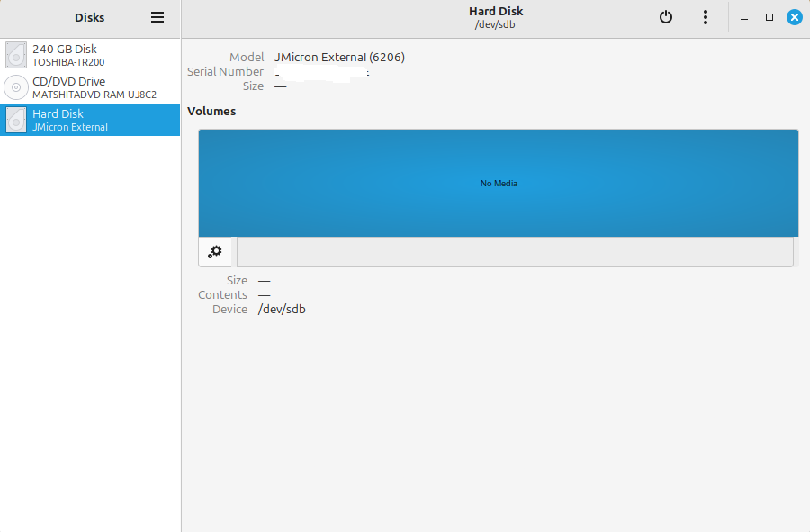Click the 240 GB disk drive icon
Viewport: 810px width, 532px height.
(16, 55)
